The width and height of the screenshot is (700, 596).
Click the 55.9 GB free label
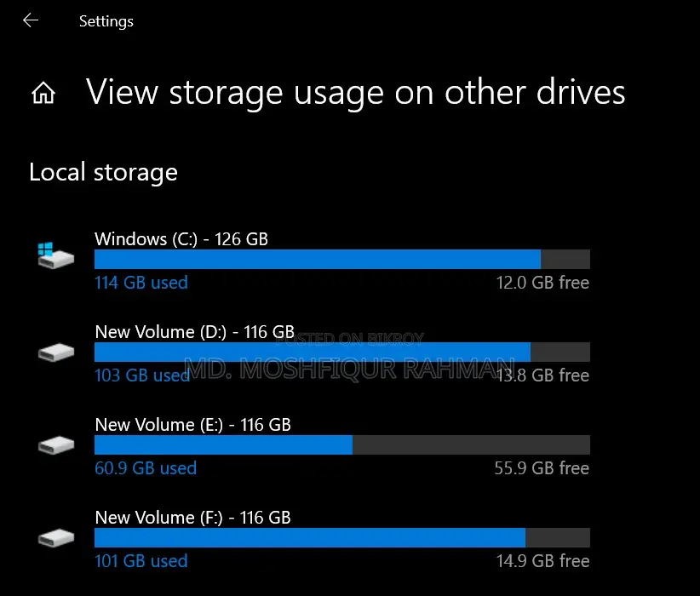tap(542, 468)
